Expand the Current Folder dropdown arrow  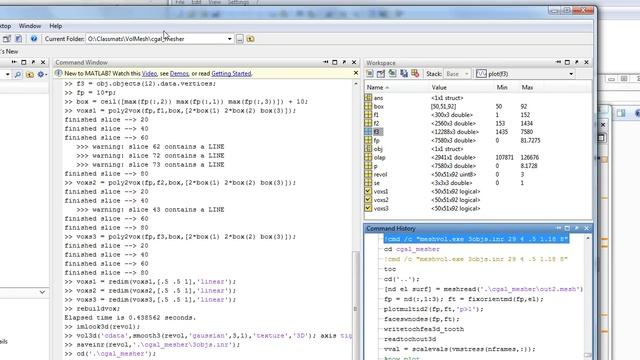(x=230, y=39)
